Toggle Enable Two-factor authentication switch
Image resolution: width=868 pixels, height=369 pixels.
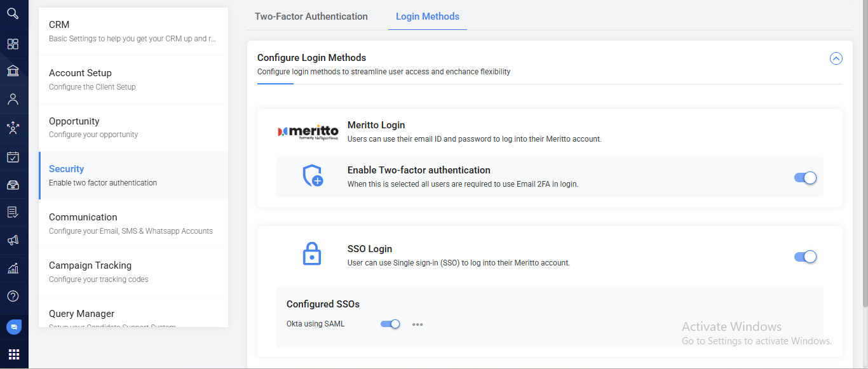(x=805, y=178)
